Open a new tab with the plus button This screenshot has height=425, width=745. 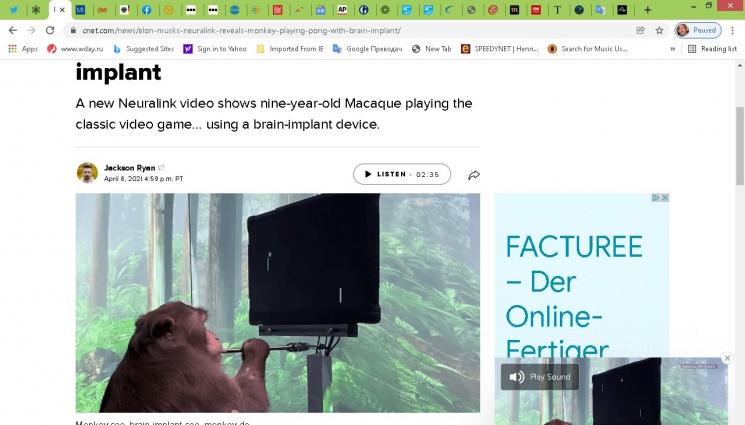[x=647, y=9]
